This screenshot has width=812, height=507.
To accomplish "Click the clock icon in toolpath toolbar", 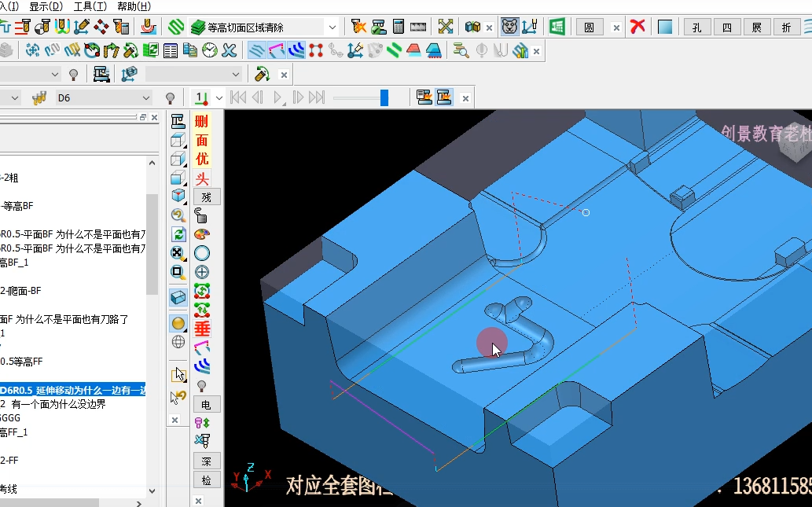I will coord(210,50).
